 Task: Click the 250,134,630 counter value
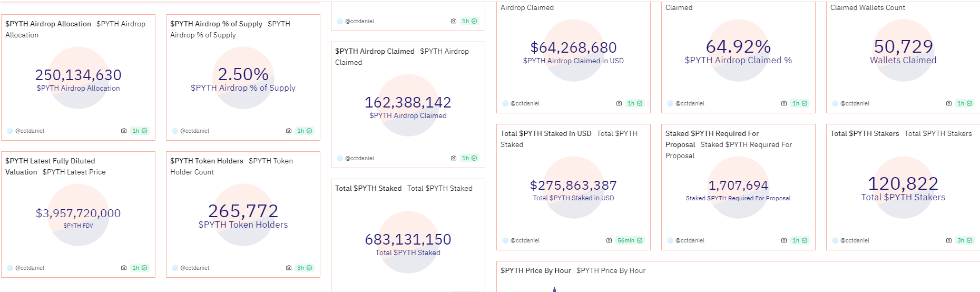pyautogui.click(x=78, y=75)
